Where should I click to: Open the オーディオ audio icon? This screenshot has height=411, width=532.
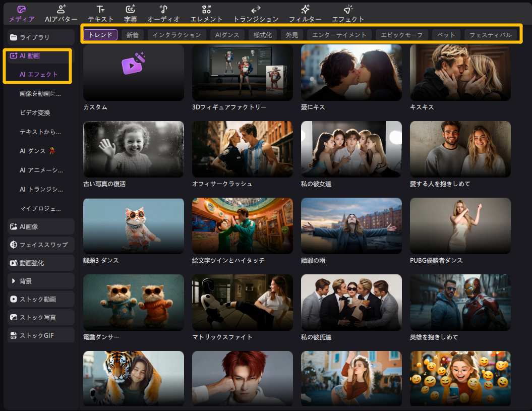[163, 10]
